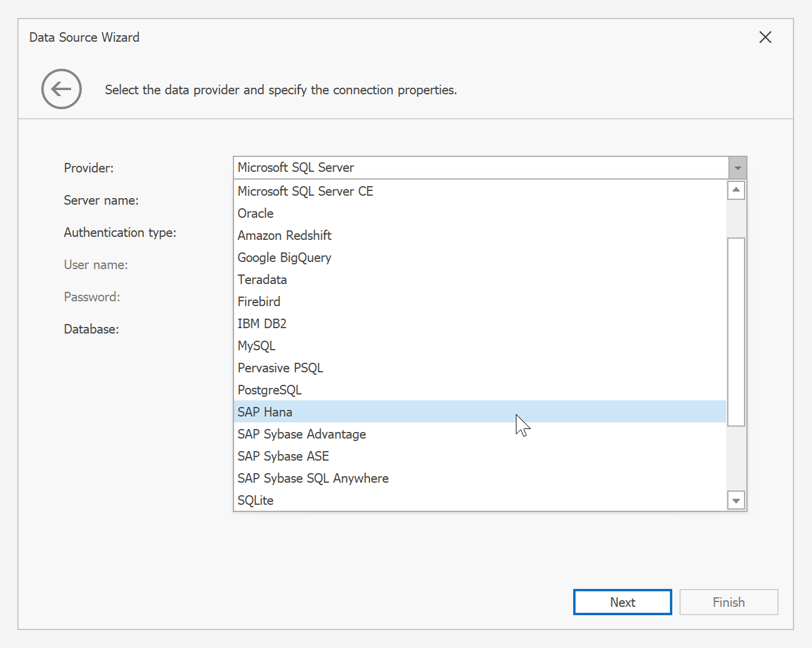
Task: Click the scrollbar up arrow icon
Action: [x=736, y=190]
